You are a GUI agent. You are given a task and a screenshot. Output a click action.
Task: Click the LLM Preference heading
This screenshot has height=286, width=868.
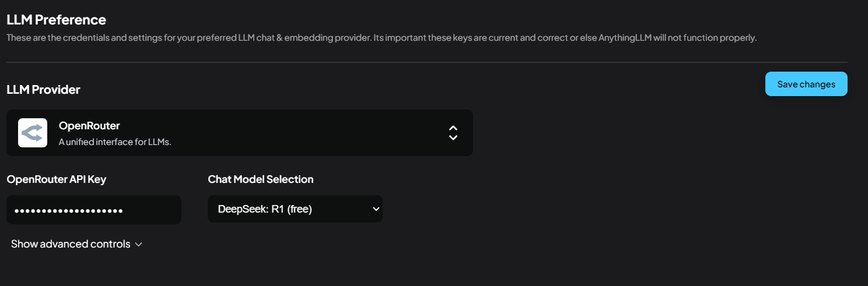56,20
